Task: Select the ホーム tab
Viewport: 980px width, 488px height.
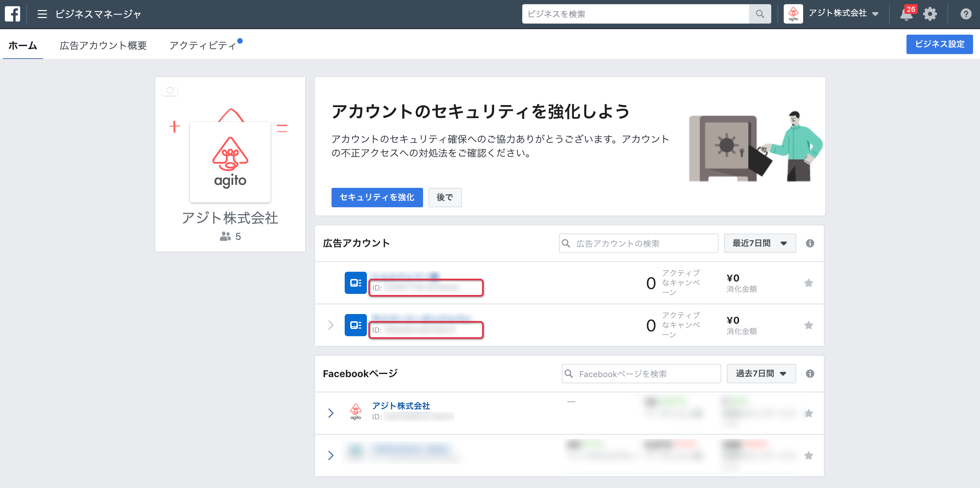Action: point(23,45)
